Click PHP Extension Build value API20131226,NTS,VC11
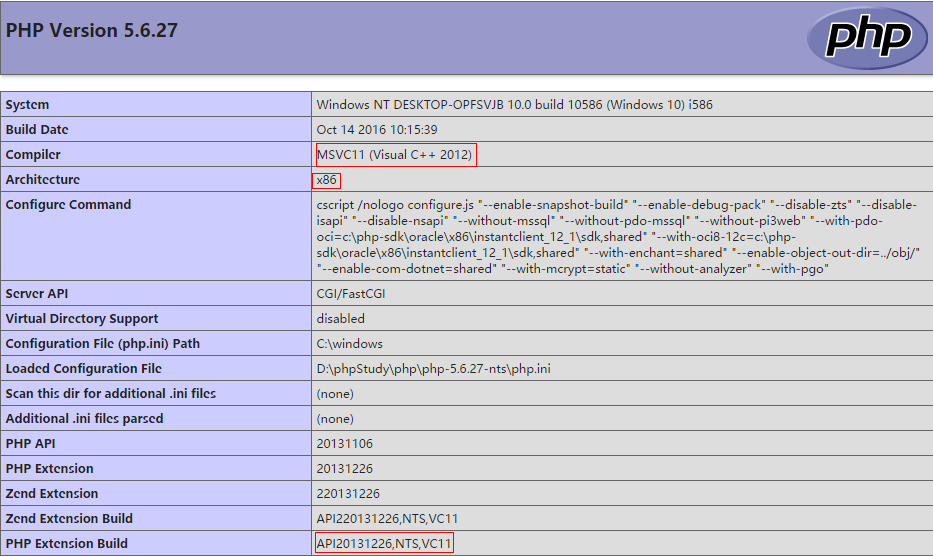 pyautogui.click(x=384, y=543)
